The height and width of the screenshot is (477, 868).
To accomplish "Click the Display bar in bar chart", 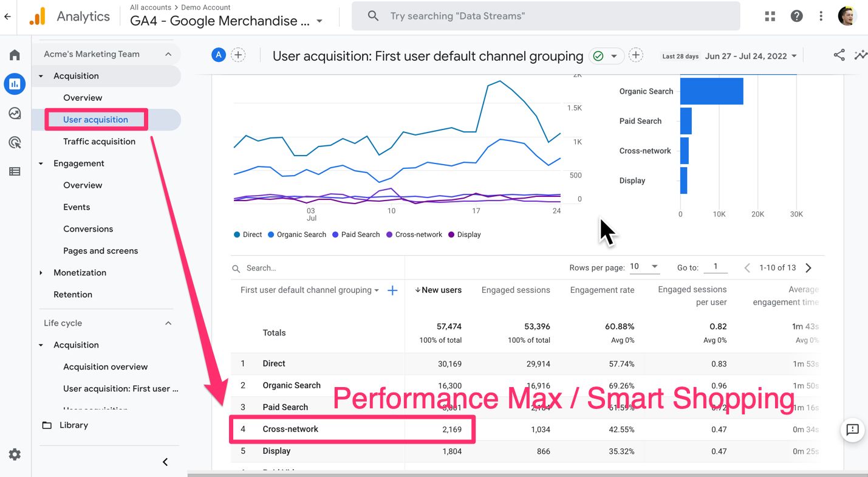I will tap(683, 180).
